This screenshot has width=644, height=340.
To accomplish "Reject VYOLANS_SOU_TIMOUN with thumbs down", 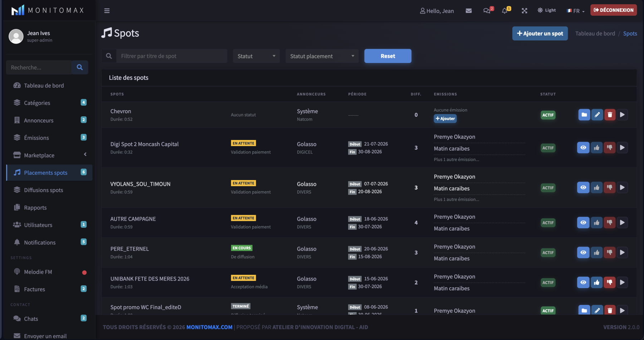I will coord(610,188).
